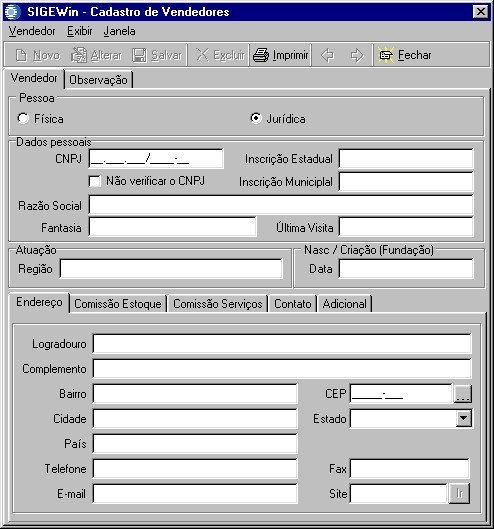Screen dimensions: 494x529
Task: Click the Alterar edit toolbar icon
Action: click(x=79, y=55)
